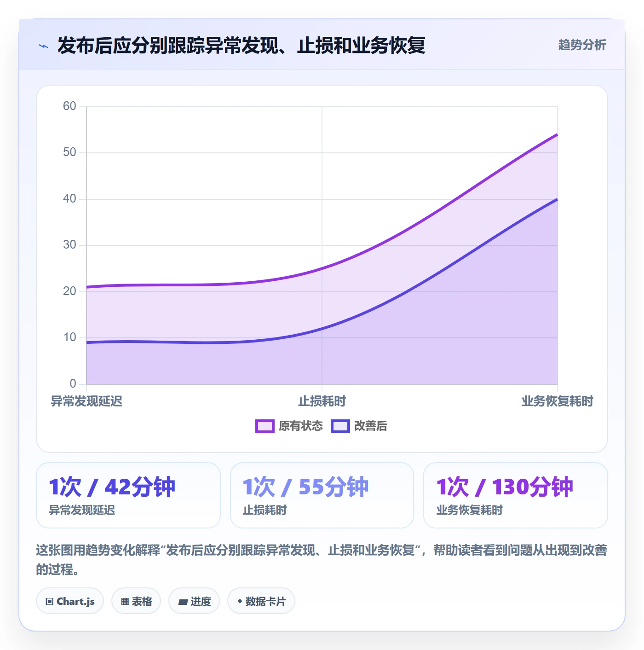The width and height of the screenshot is (644, 650).
Task: Click the 业务恢复耗时 x-axis label
Action: click(x=558, y=401)
